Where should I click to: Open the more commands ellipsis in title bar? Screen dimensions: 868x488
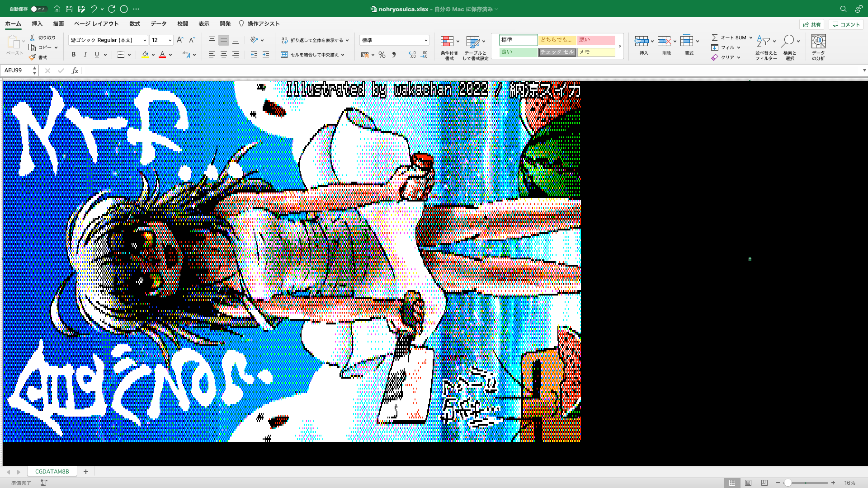(136, 9)
